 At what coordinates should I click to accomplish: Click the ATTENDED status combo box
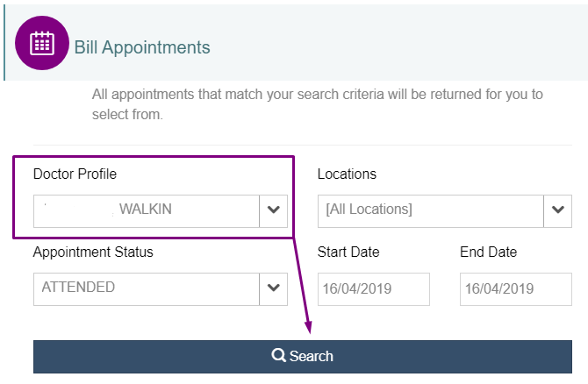[147, 288]
